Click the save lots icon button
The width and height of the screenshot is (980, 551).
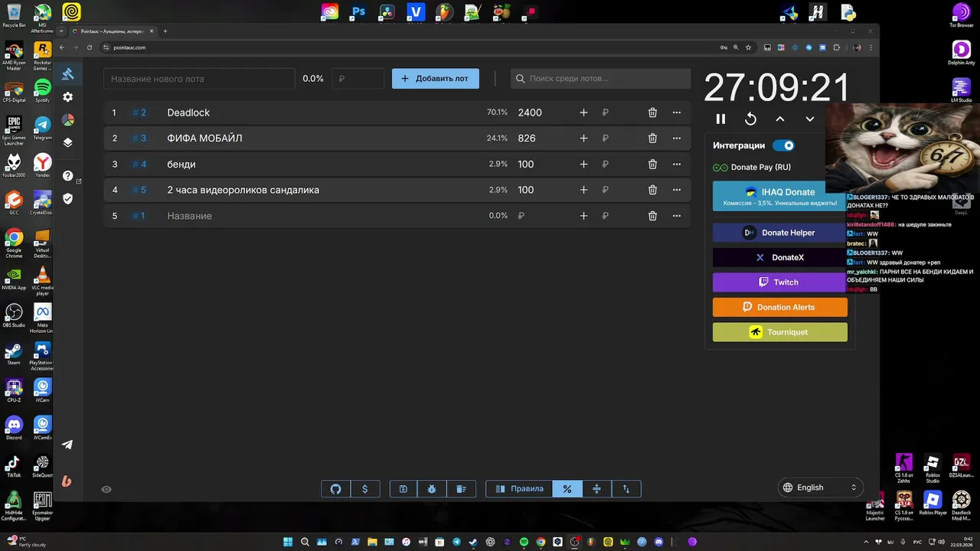coord(403,489)
